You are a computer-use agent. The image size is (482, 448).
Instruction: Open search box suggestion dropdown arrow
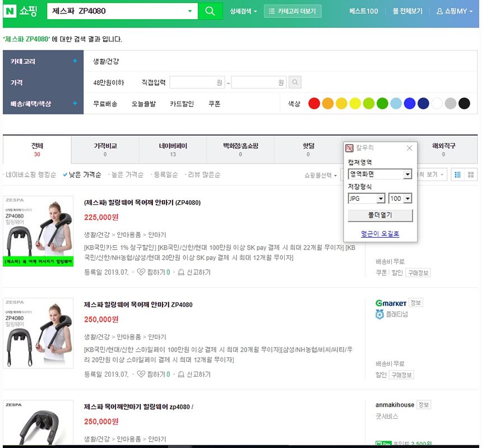[190, 11]
